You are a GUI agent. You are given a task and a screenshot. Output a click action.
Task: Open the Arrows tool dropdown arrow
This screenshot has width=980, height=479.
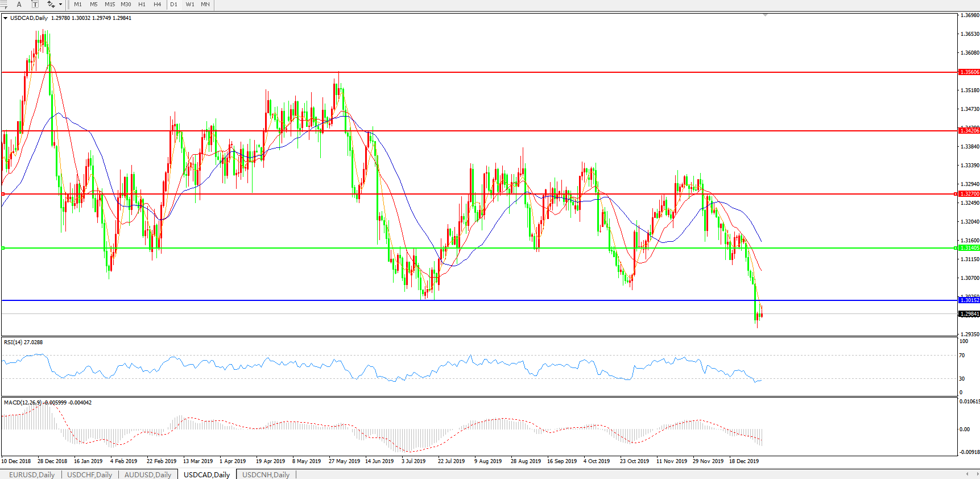(x=60, y=5)
